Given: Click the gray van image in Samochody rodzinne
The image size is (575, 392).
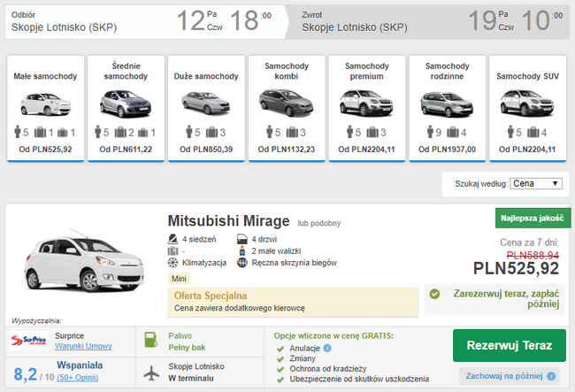Looking at the screenshot, I should click(447, 104).
